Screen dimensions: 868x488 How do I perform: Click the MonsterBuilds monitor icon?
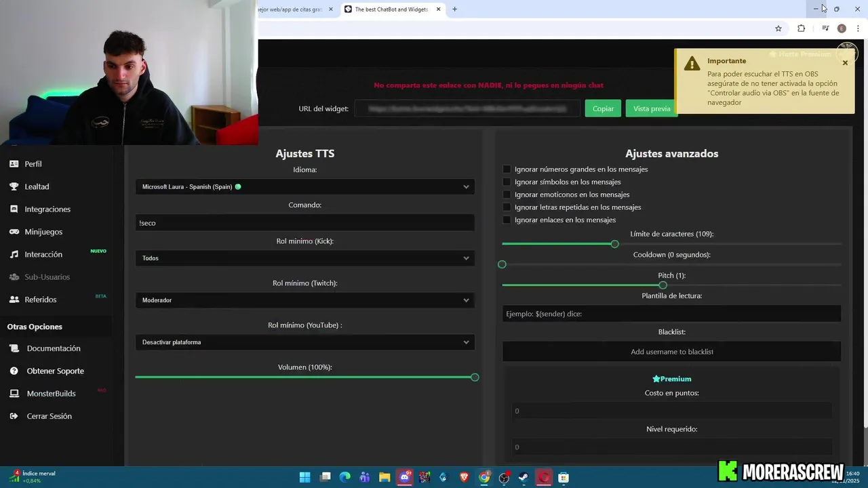pyautogui.click(x=14, y=394)
